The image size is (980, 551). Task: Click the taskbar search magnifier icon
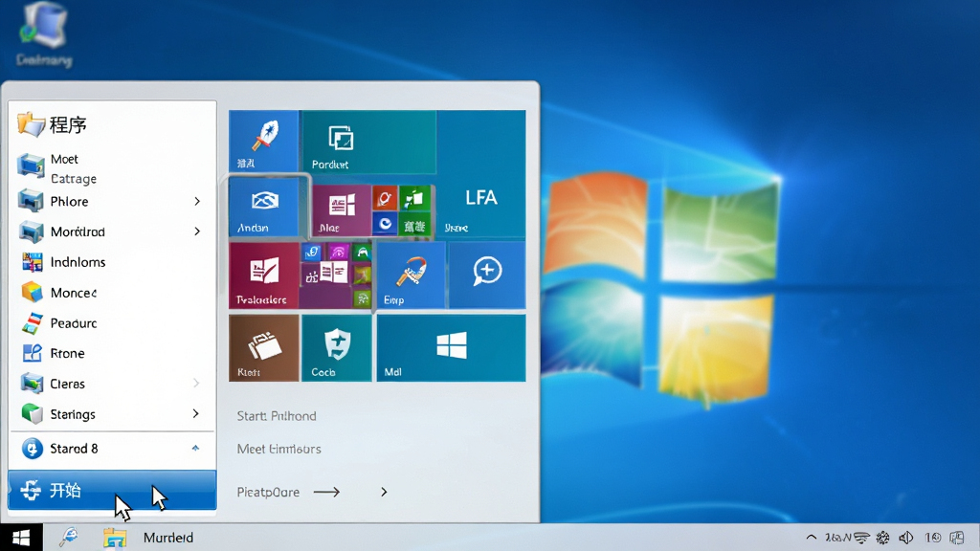pos(68,537)
